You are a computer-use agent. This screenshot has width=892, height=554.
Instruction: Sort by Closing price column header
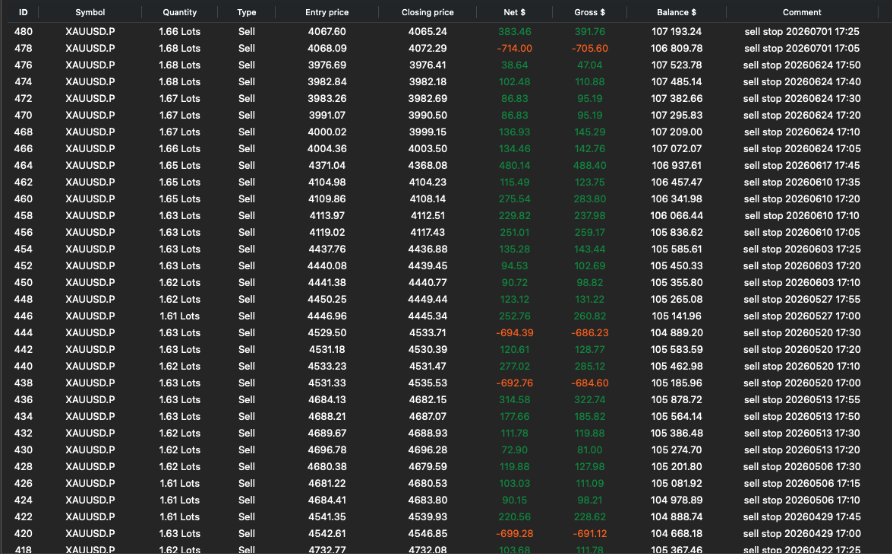tap(427, 12)
